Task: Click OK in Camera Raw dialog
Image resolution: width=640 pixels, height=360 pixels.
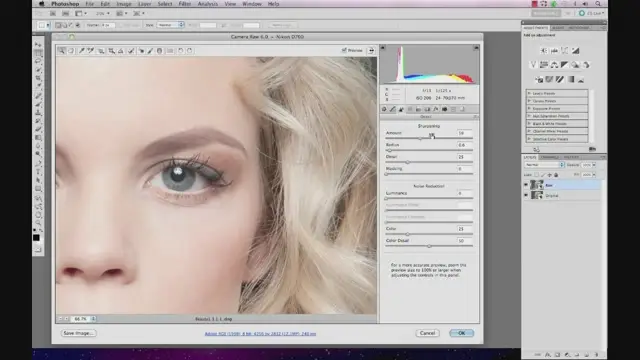Action: tap(462, 333)
